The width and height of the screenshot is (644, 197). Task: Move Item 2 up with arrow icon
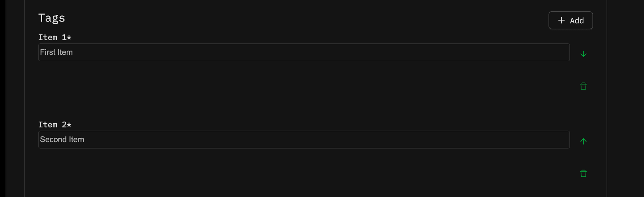(583, 141)
